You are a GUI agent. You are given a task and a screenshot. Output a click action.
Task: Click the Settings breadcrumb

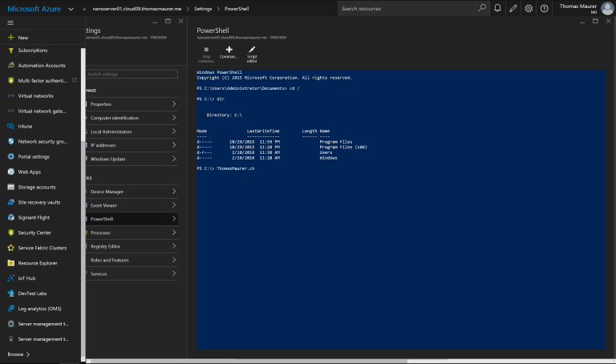pos(203,9)
